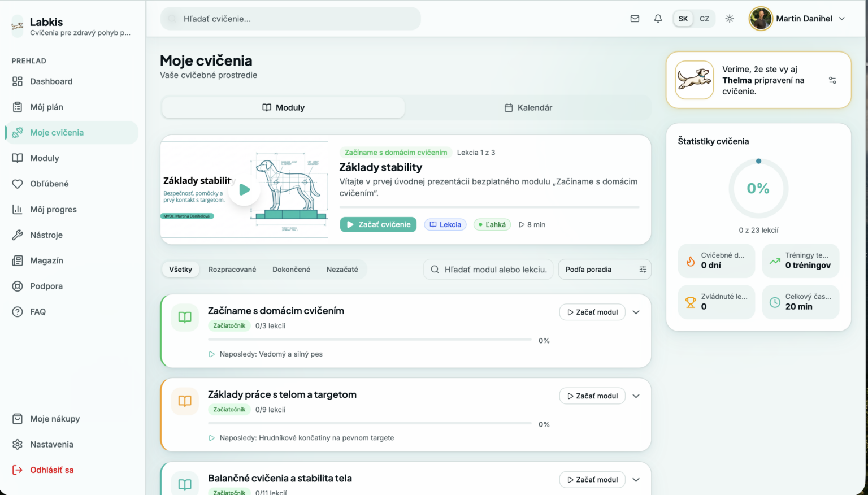868x495 pixels.
Task: Expand Balančné cvičenia a stabilita tela
Action: (x=636, y=480)
